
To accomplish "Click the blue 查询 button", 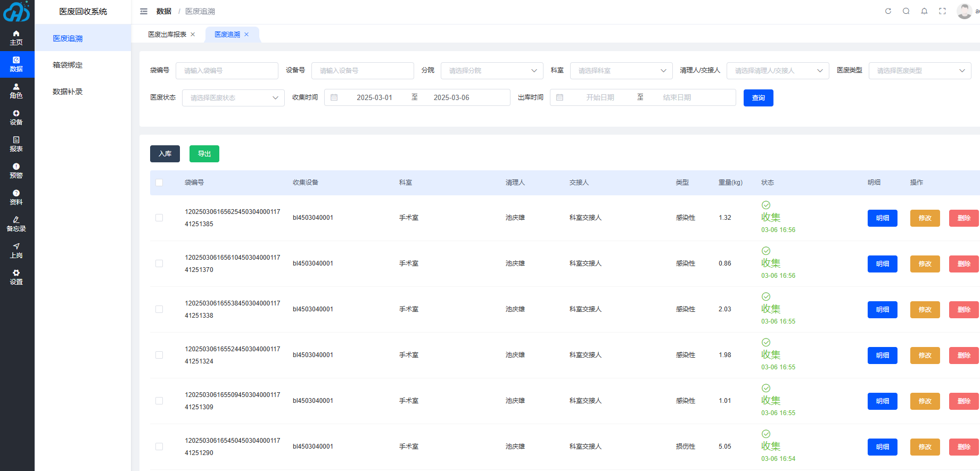I will point(758,98).
